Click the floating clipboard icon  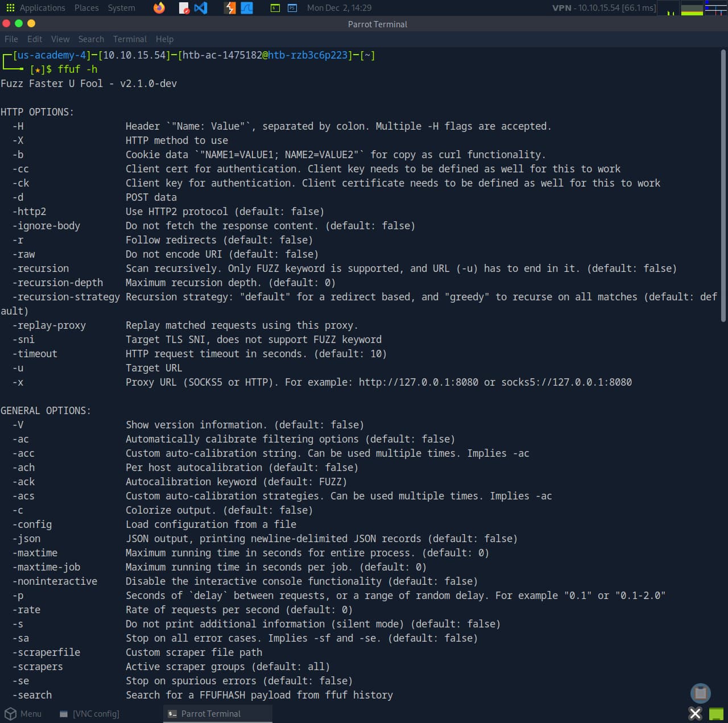coord(700,693)
